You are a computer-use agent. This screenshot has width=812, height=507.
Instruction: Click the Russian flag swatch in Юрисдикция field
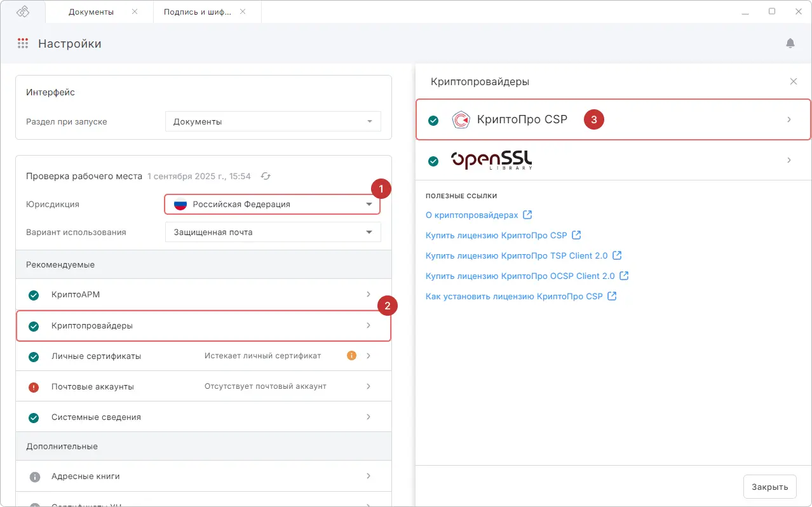click(x=180, y=204)
